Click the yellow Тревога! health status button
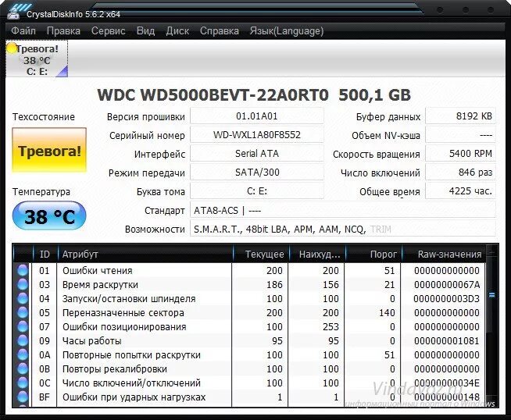The image size is (511, 420). (x=49, y=150)
